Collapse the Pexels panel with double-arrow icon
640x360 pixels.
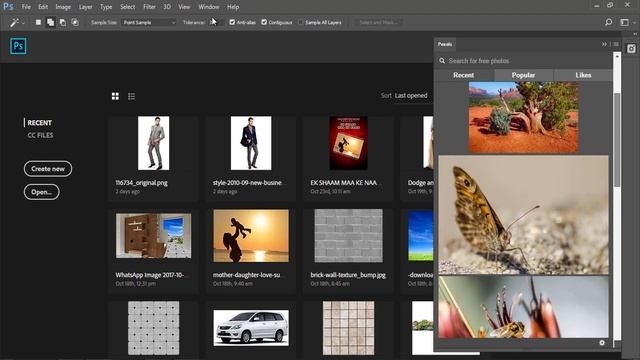coord(604,44)
